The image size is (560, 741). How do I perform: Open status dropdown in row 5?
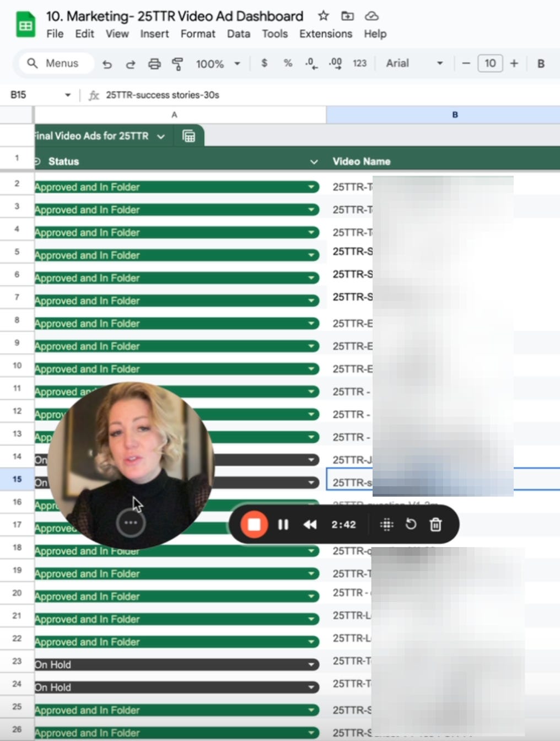pos(312,255)
